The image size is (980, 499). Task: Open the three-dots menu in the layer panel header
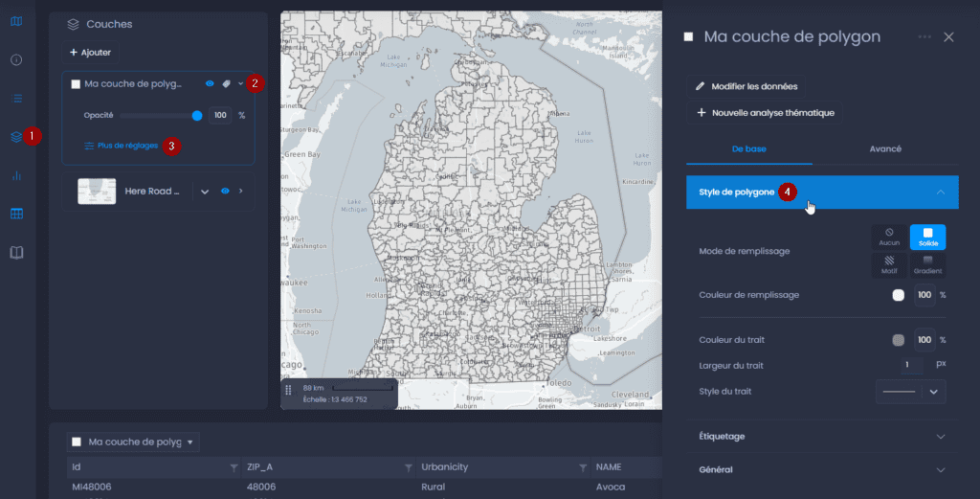[925, 37]
